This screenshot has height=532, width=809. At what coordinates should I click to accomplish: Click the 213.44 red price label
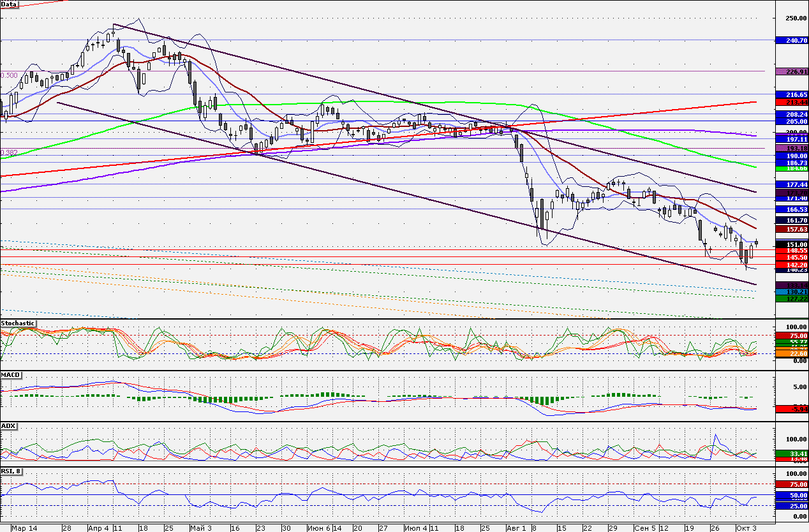click(792, 102)
